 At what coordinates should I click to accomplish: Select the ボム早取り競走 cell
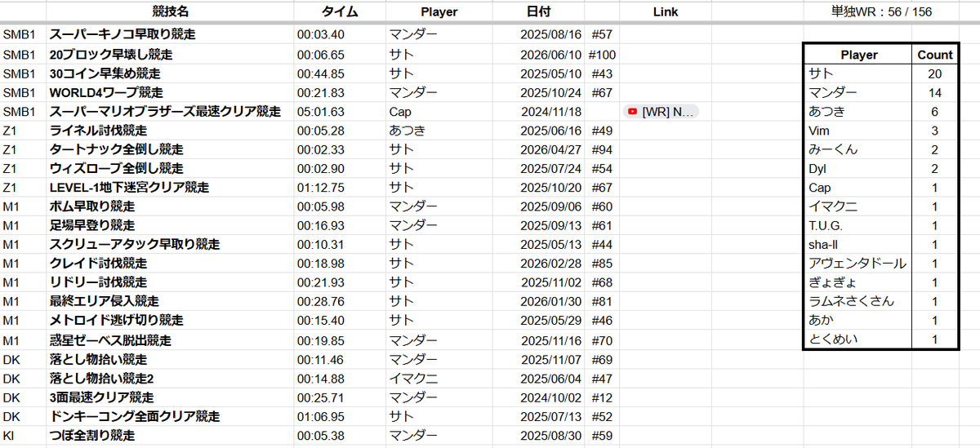coord(171,206)
